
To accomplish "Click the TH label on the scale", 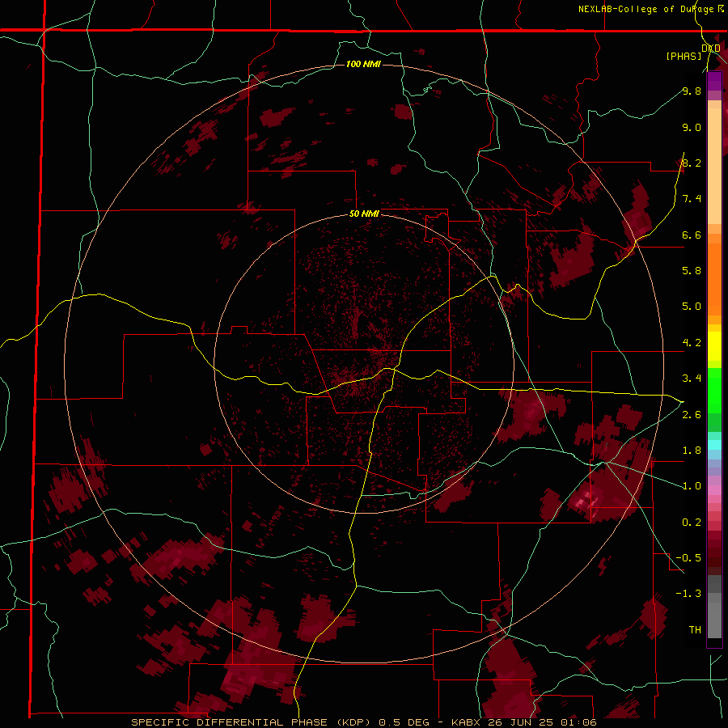I will pyautogui.click(x=695, y=630).
